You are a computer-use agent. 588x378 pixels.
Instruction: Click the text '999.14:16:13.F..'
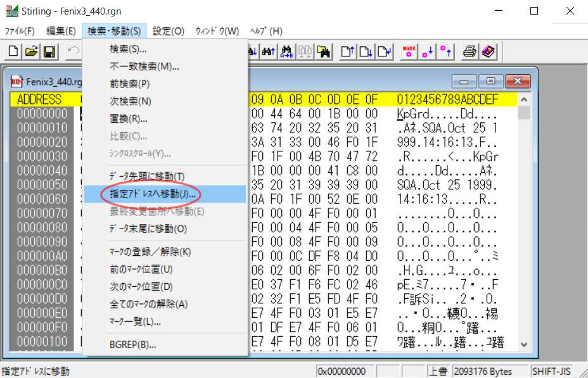click(447, 142)
